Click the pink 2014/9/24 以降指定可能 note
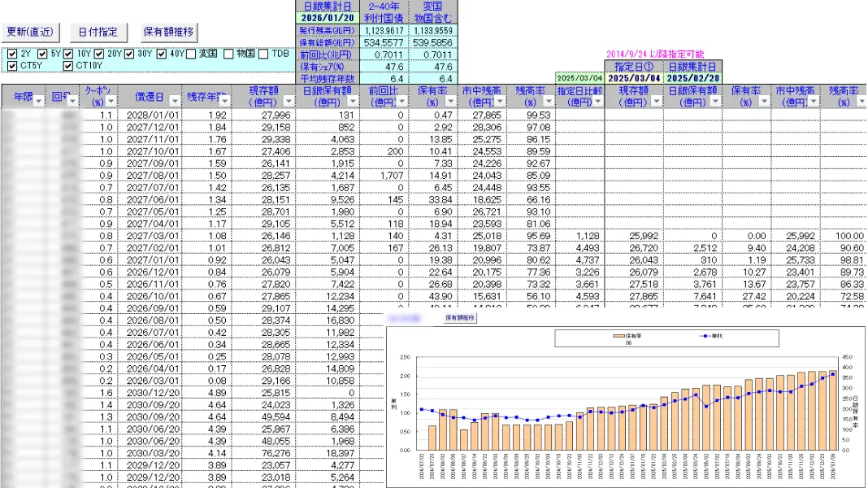Screen dimensions: 868x488 click(655, 54)
